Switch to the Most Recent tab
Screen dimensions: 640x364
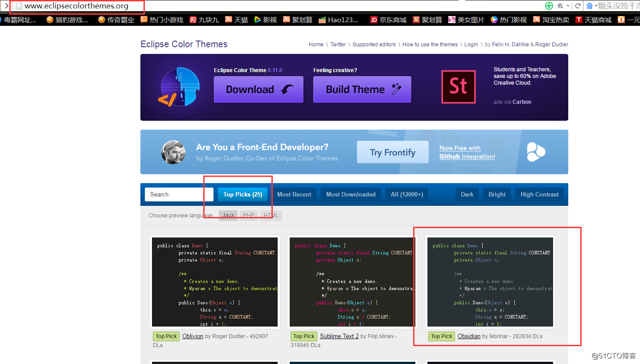tap(294, 194)
